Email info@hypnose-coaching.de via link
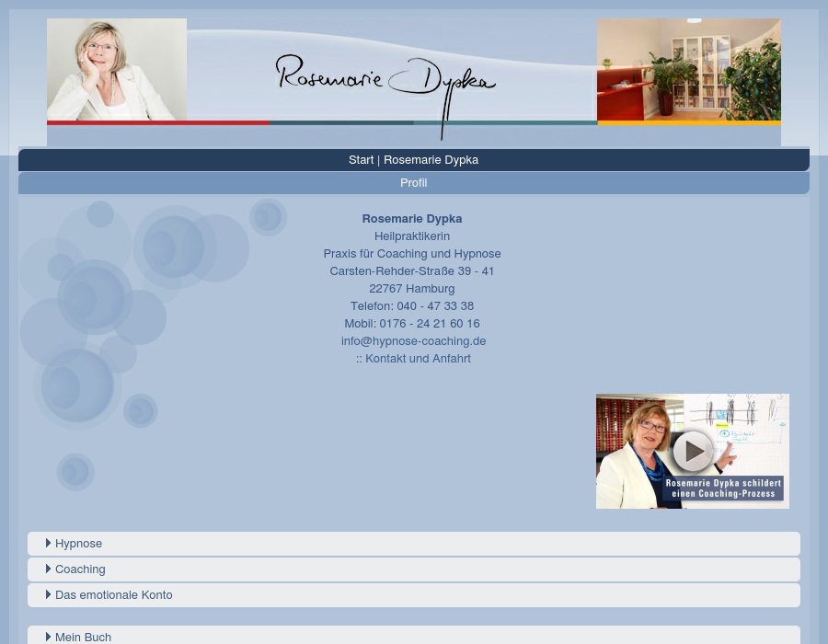The height and width of the screenshot is (644, 828). click(x=413, y=340)
